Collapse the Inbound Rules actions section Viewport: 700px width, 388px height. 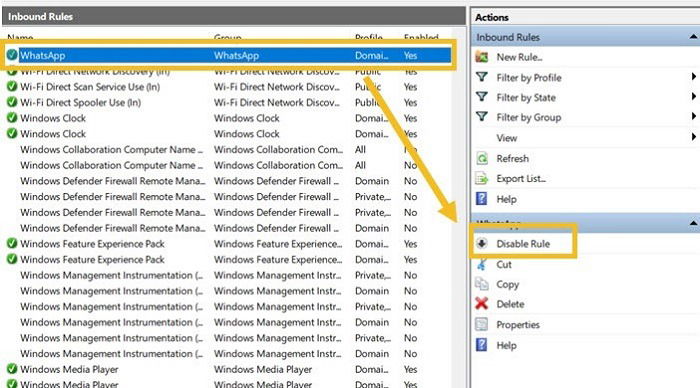(693, 37)
